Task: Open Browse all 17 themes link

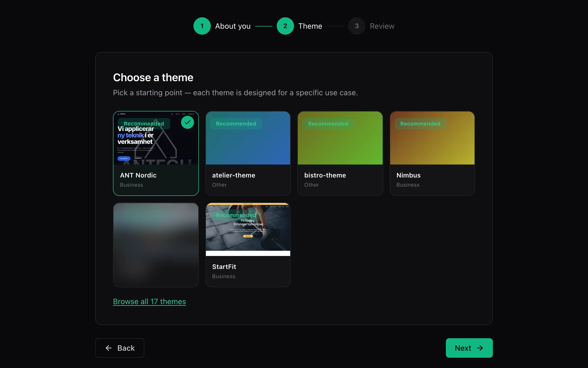Action: point(149,301)
